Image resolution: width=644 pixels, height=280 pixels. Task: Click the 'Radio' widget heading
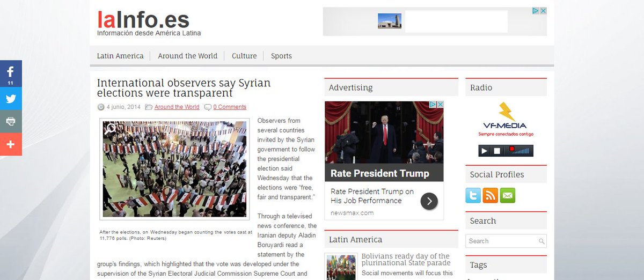pyautogui.click(x=481, y=87)
